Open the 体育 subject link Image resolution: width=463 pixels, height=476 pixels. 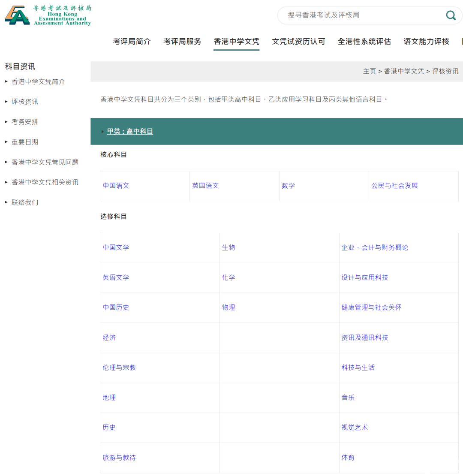(348, 458)
